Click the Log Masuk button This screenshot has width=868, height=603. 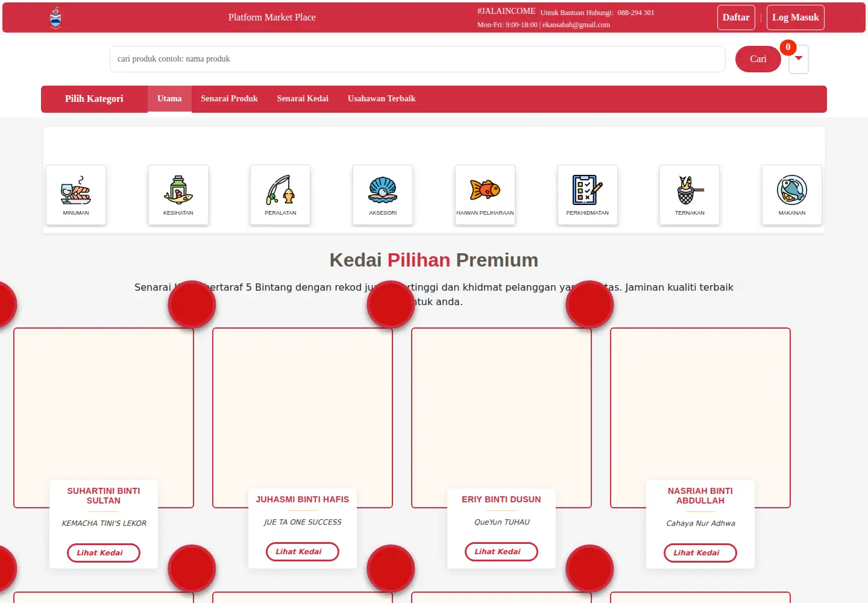click(x=796, y=17)
